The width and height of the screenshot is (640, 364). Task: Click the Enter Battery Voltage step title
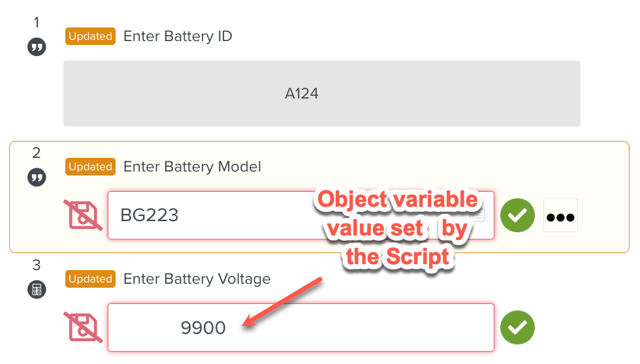[197, 279]
